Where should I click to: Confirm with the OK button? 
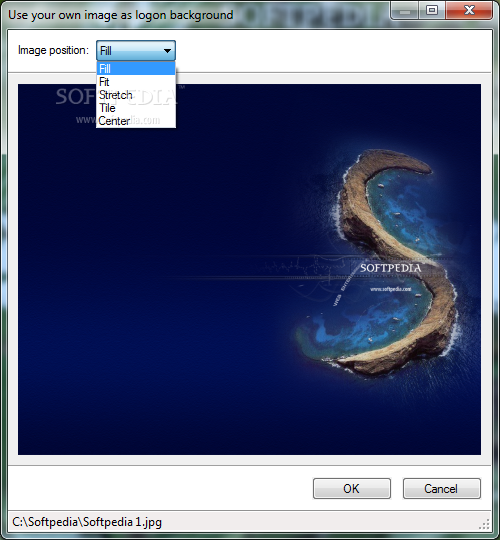click(x=352, y=488)
